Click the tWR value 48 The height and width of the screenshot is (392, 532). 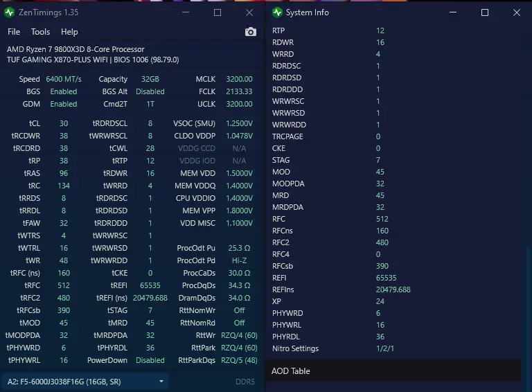(64, 260)
